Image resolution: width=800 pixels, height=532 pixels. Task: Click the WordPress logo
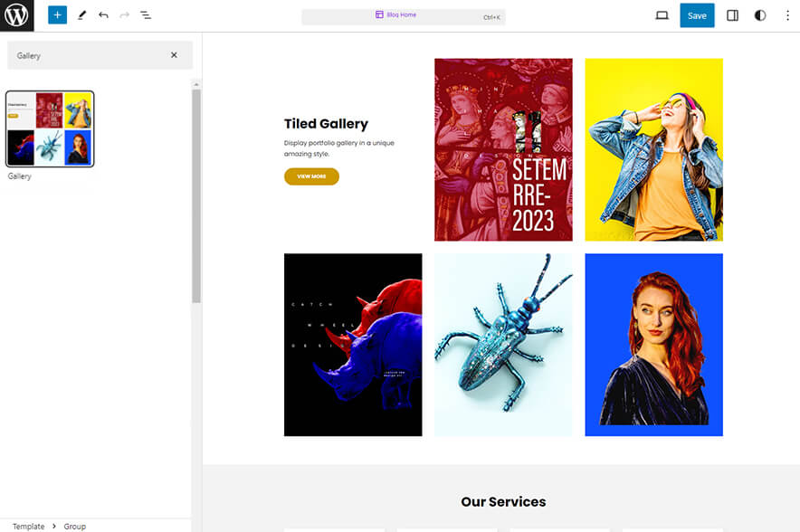(x=16, y=15)
